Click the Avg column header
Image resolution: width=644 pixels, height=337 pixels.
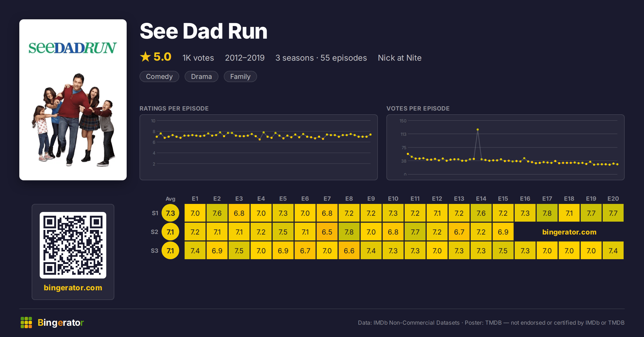tap(170, 199)
